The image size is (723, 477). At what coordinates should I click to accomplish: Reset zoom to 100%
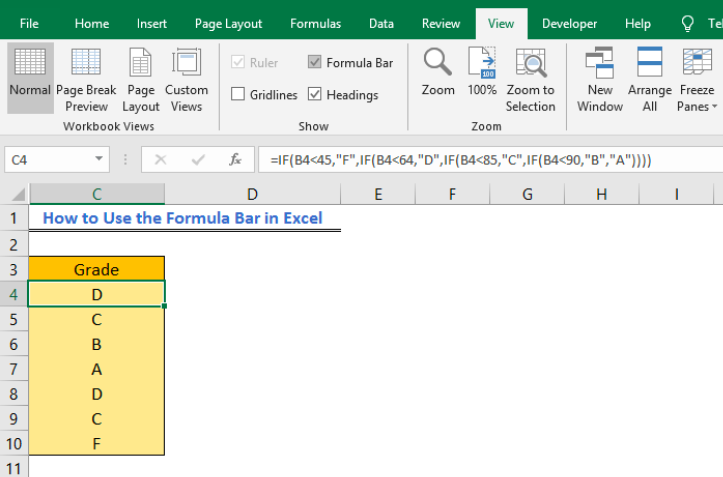482,72
